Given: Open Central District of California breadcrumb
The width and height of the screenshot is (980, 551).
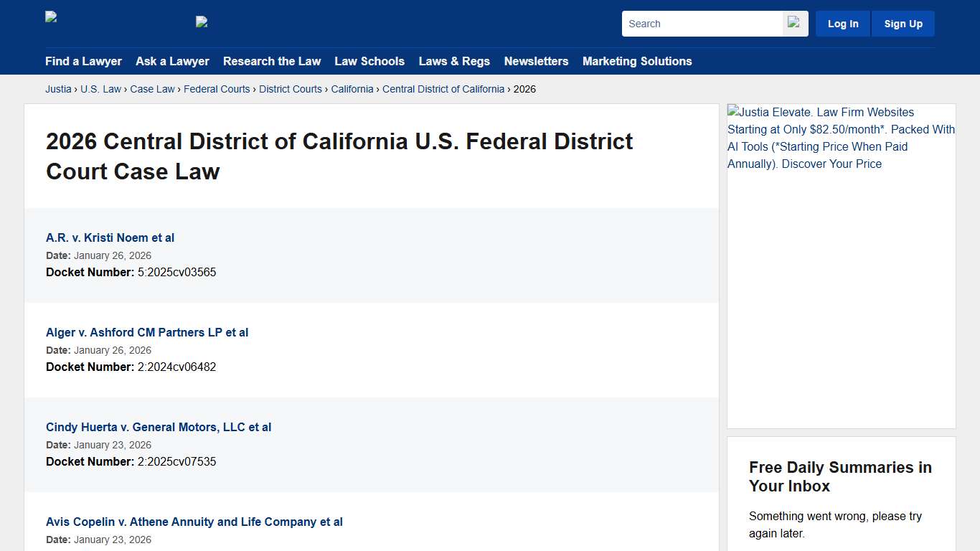Looking at the screenshot, I should pyautogui.click(x=443, y=89).
